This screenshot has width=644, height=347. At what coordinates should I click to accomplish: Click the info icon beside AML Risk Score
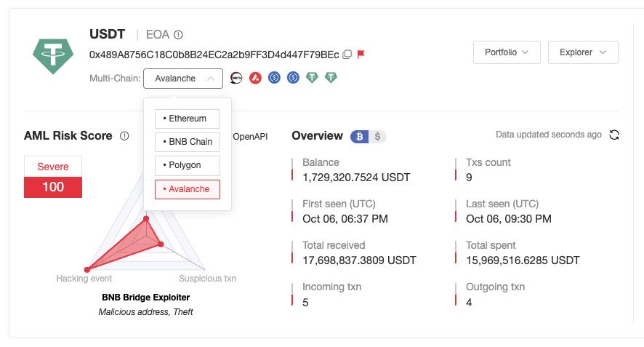[124, 136]
